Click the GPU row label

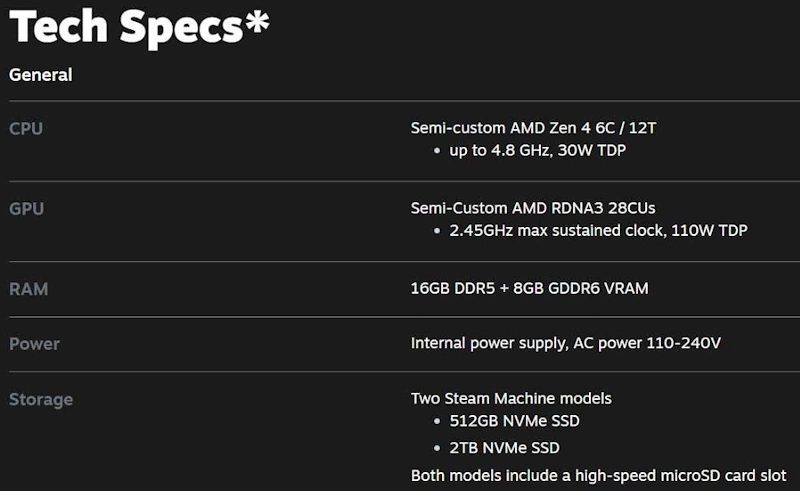[x=26, y=209]
